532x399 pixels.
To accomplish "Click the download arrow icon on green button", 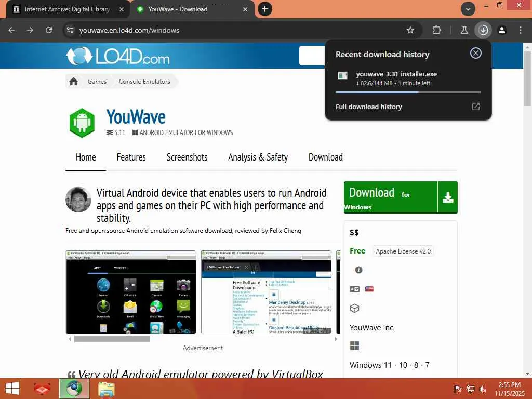I will click(x=448, y=197).
